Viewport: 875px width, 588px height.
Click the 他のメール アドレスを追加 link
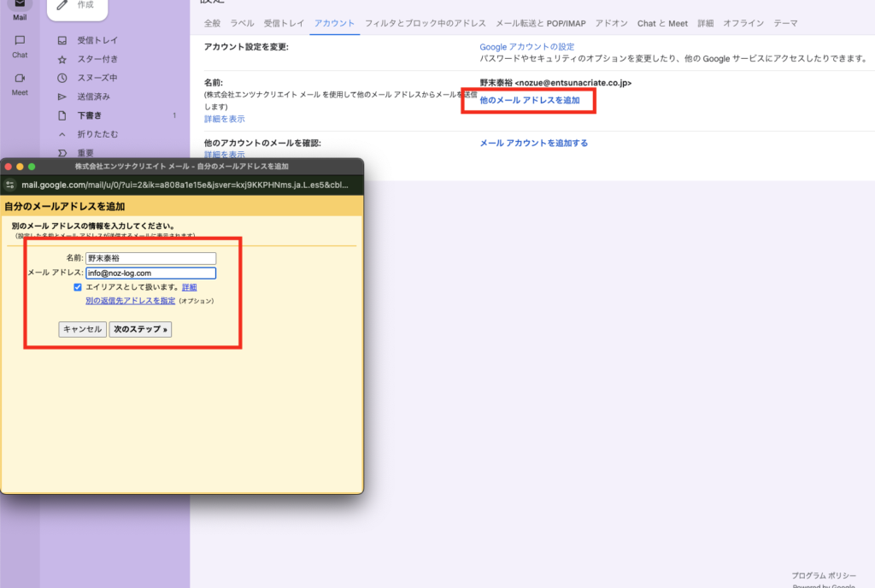coord(529,100)
